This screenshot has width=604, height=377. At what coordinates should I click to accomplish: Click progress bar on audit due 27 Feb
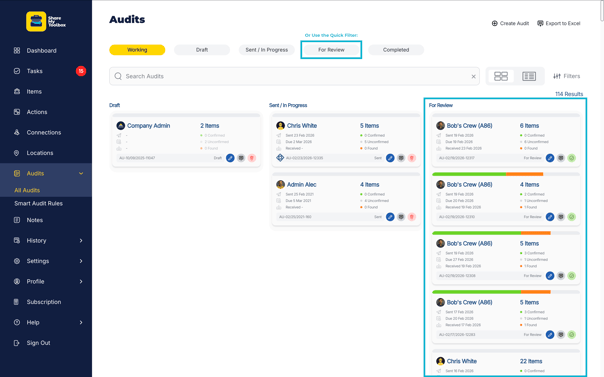coord(506,233)
